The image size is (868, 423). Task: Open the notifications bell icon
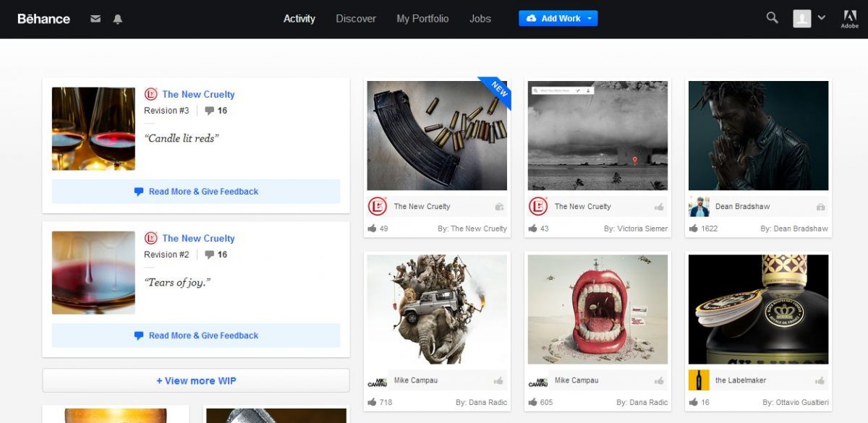[x=118, y=19]
